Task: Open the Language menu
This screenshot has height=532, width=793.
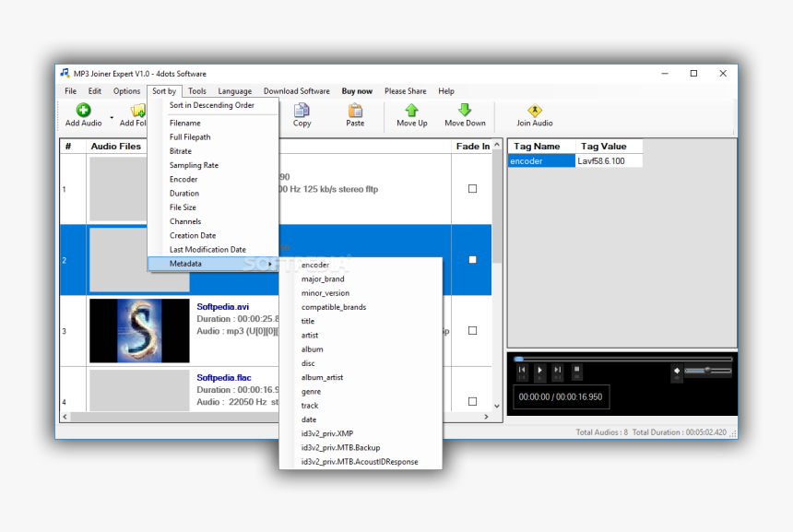Action: (x=234, y=90)
